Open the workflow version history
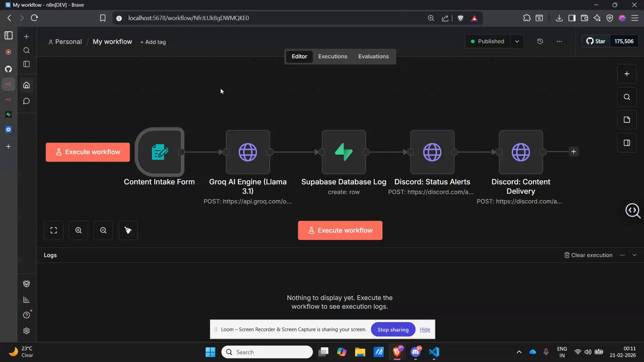Screen dimensions: 644x362 [x=540, y=41]
